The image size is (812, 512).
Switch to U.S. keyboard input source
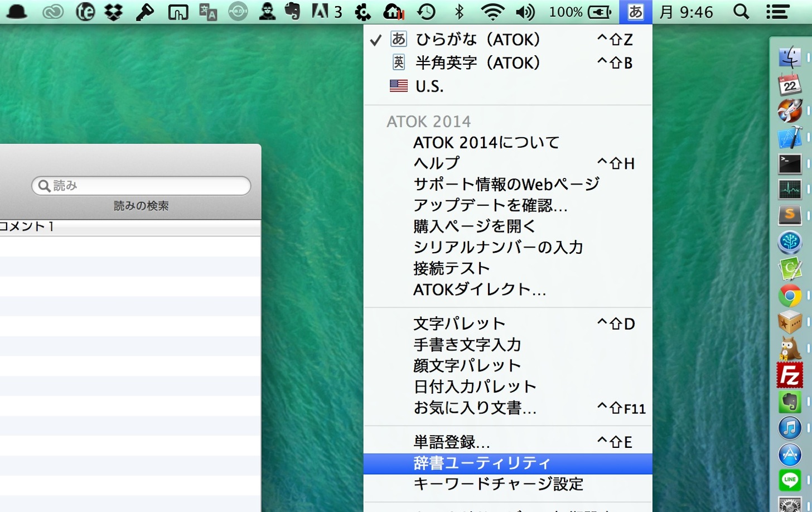pos(507,86)
